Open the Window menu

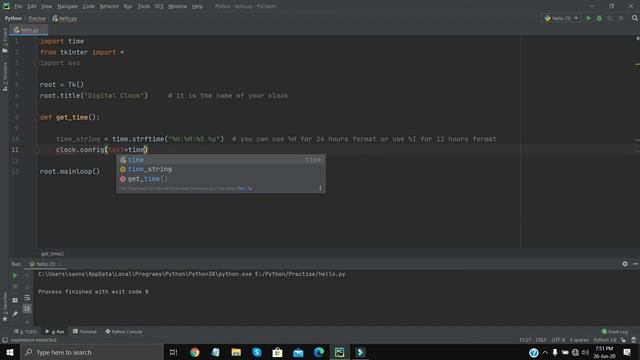point(178,7)
